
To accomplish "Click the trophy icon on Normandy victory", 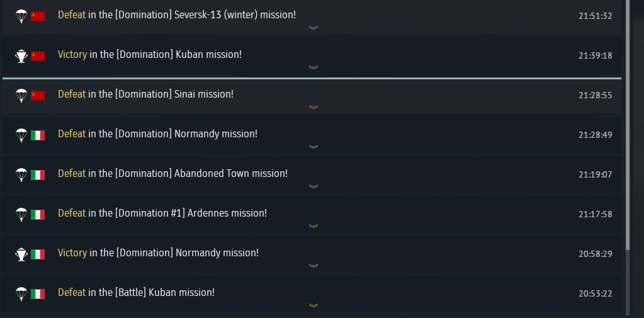I will tap(21, 254).
